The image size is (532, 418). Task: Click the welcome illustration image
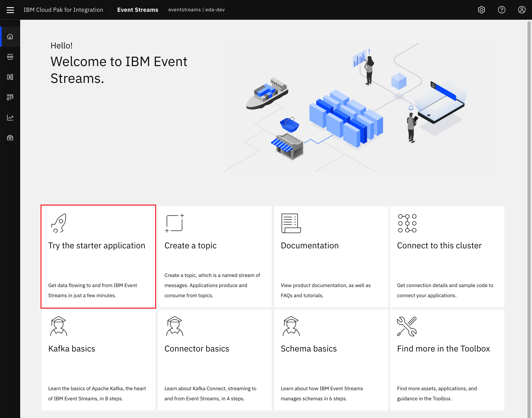pos(345,107)
